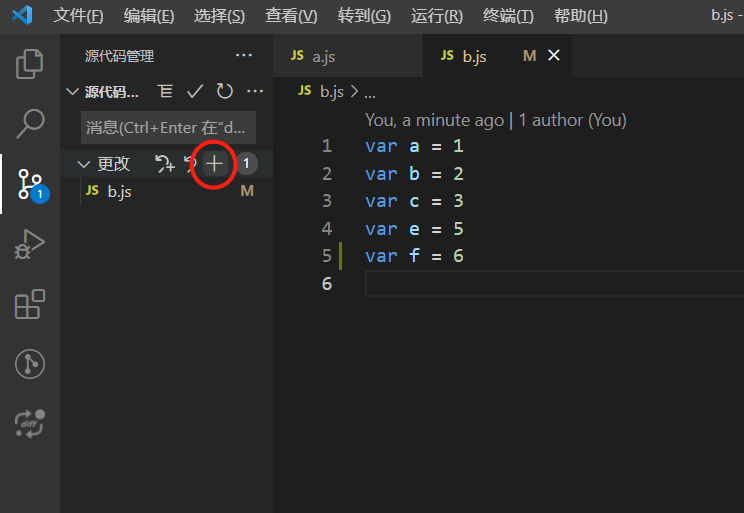The image size is (744, 513).
Task: Open the 查看(V) menu
Action: tap(291, 16)
